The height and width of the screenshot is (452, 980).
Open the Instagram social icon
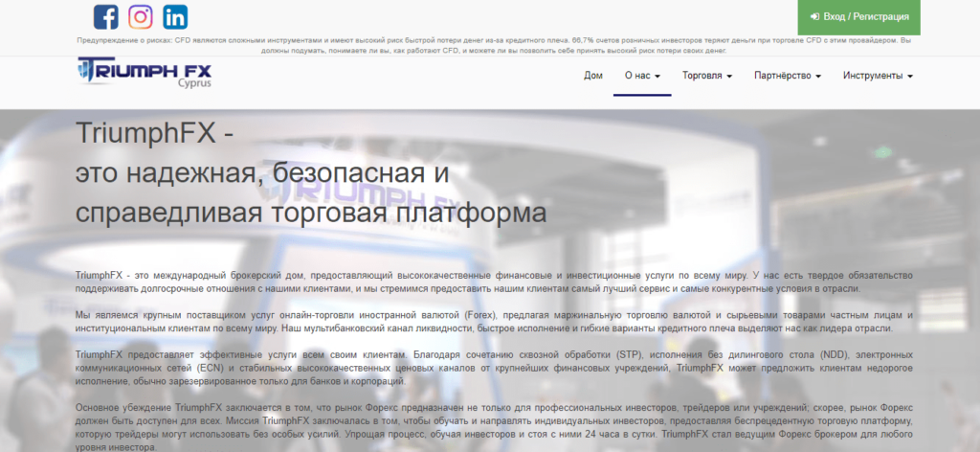tap(141, 17)
